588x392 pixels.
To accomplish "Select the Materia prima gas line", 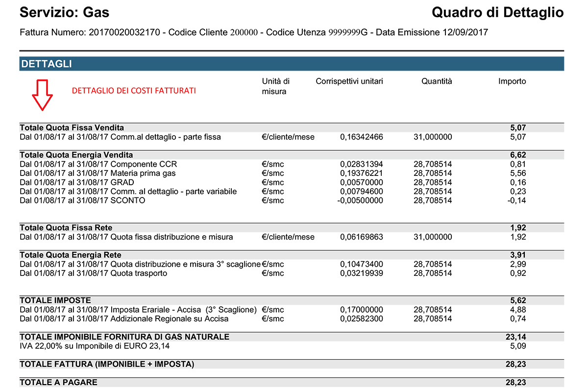I will 292,173.
